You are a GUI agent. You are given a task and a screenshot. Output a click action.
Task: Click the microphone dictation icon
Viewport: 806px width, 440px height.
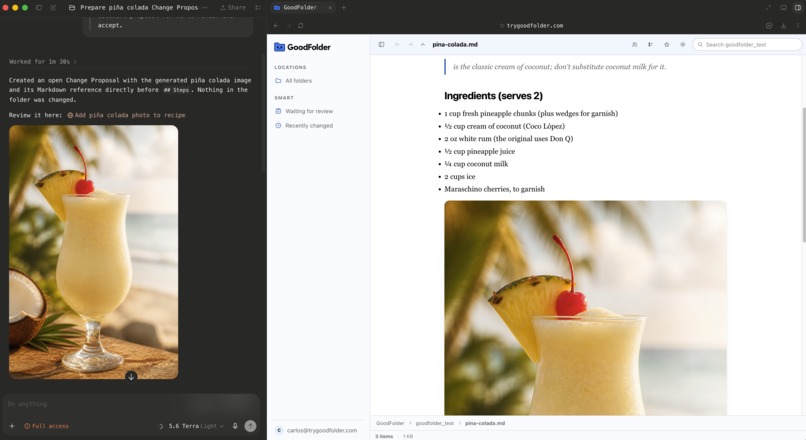[x=235, y=426]
